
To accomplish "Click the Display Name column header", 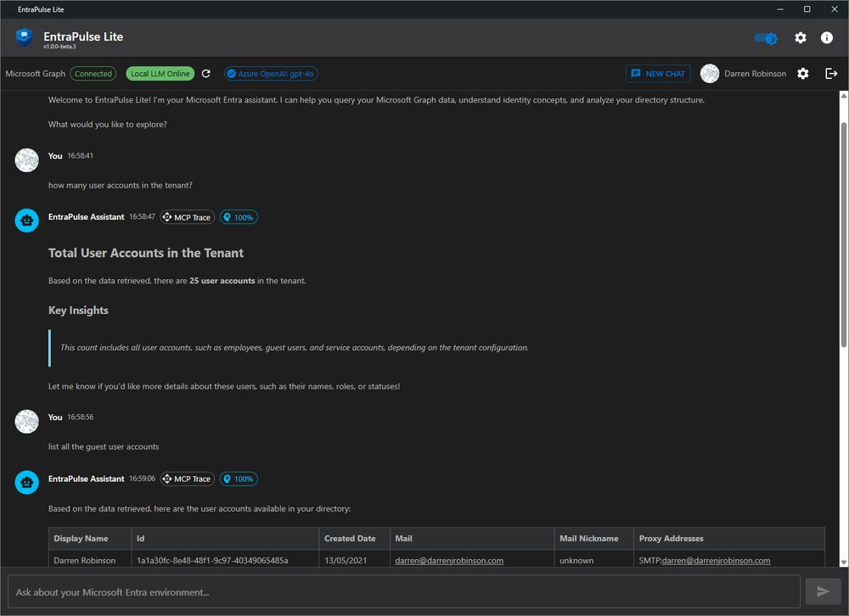I will (x=90, y=539).
